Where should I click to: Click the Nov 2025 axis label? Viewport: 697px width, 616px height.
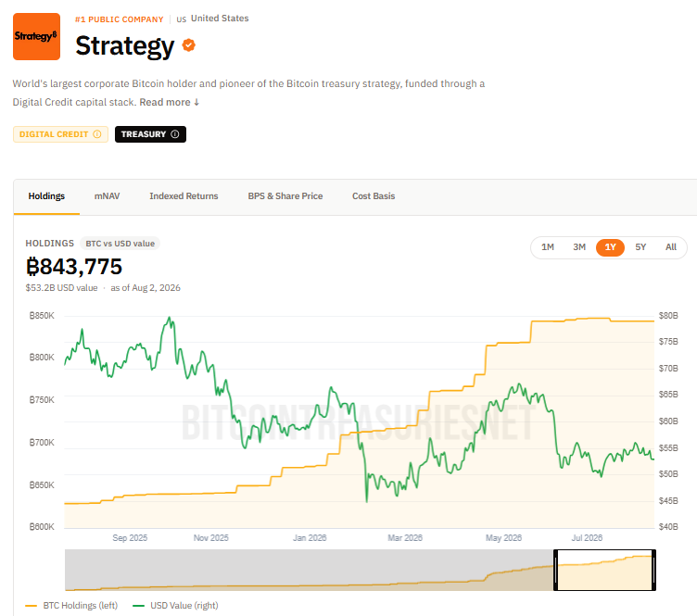(210, 538)
